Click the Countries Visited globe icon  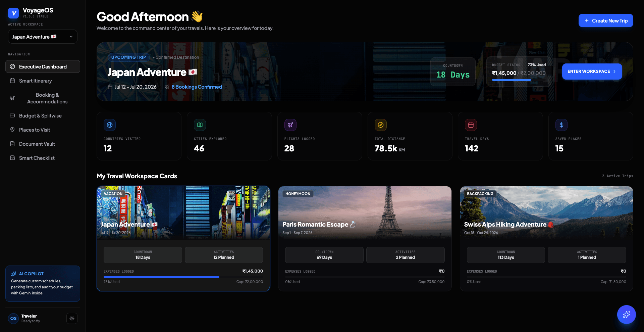coord(110,125)
